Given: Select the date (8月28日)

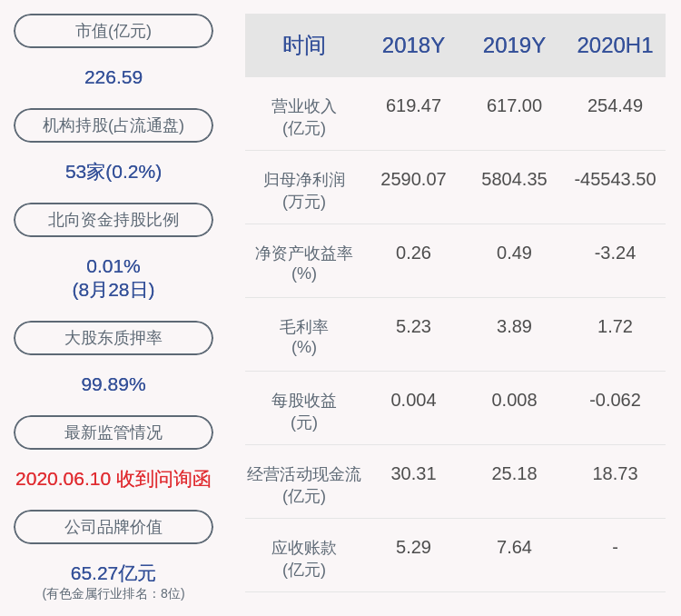Looking at the screenshot, I should [113, 290].
